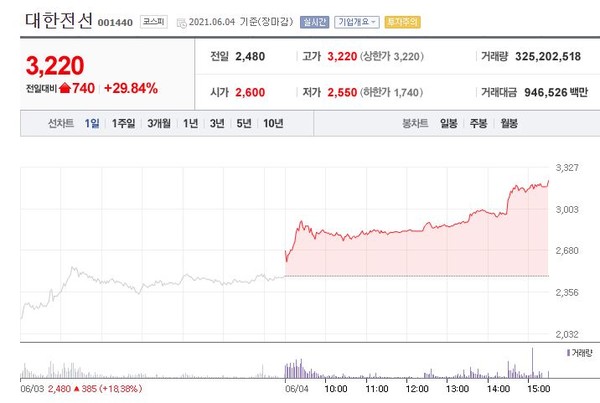Click the calendar icon beside the date
The width and height of the screenshot is (600, 403).
click(x=180, y=21)
